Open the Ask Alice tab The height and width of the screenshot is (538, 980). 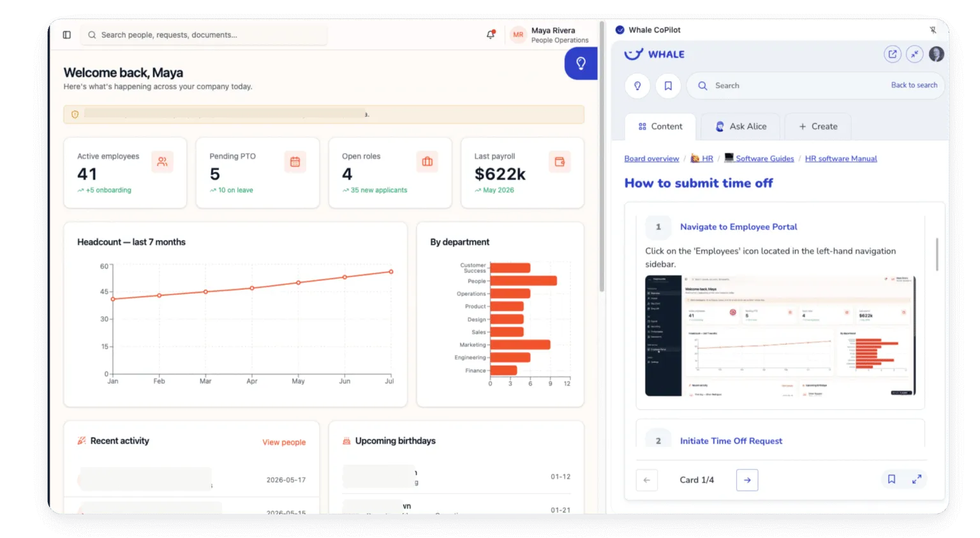coord(741,127)
